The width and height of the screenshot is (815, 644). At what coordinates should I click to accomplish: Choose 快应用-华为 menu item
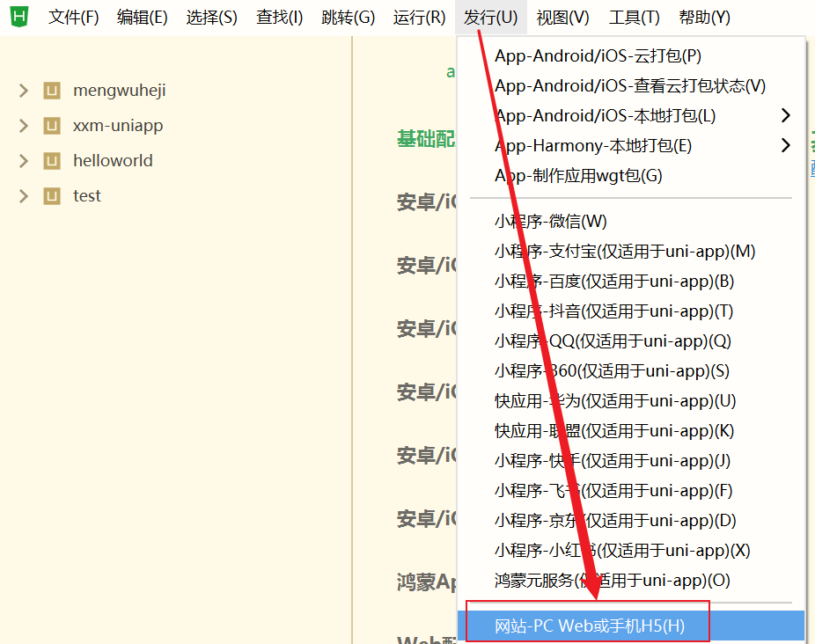[631, 401]
